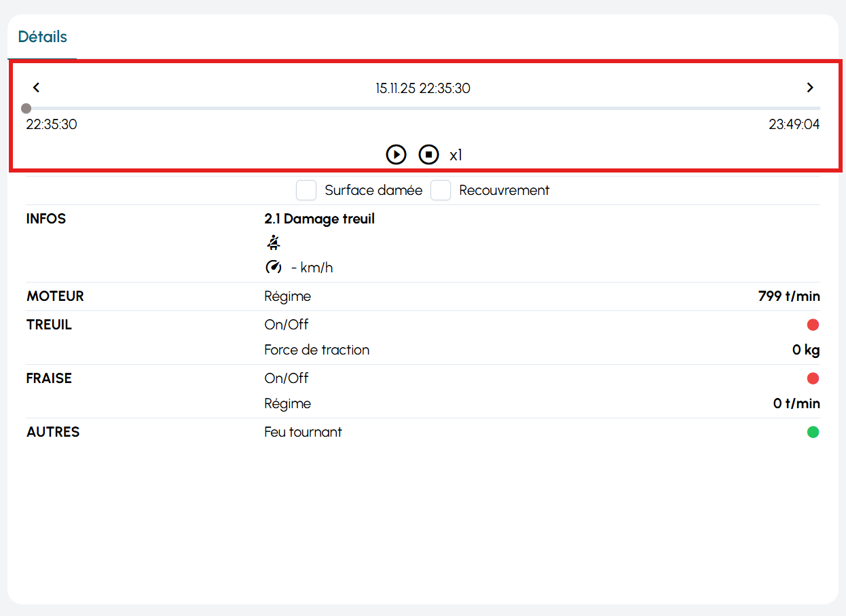Click the Fraise On/Off red indicator

[813, 378]
